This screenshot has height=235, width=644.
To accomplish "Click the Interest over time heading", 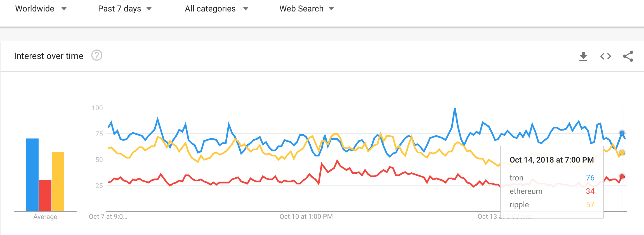I will [49, 56].
